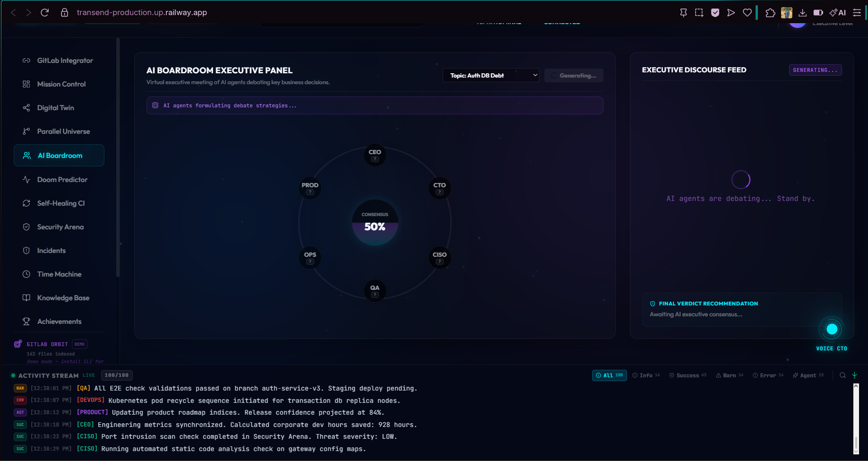The height and width of the screenshot is (461, 868).
Task: Open GitLab Integrator in the sidebar
Action: coord(59,61)
